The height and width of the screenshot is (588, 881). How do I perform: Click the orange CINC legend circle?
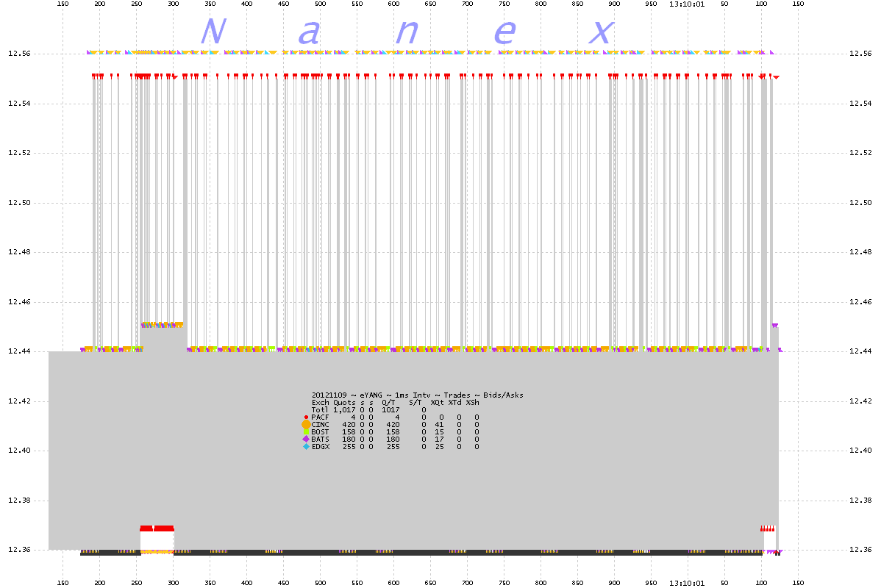tap(306, 425)
